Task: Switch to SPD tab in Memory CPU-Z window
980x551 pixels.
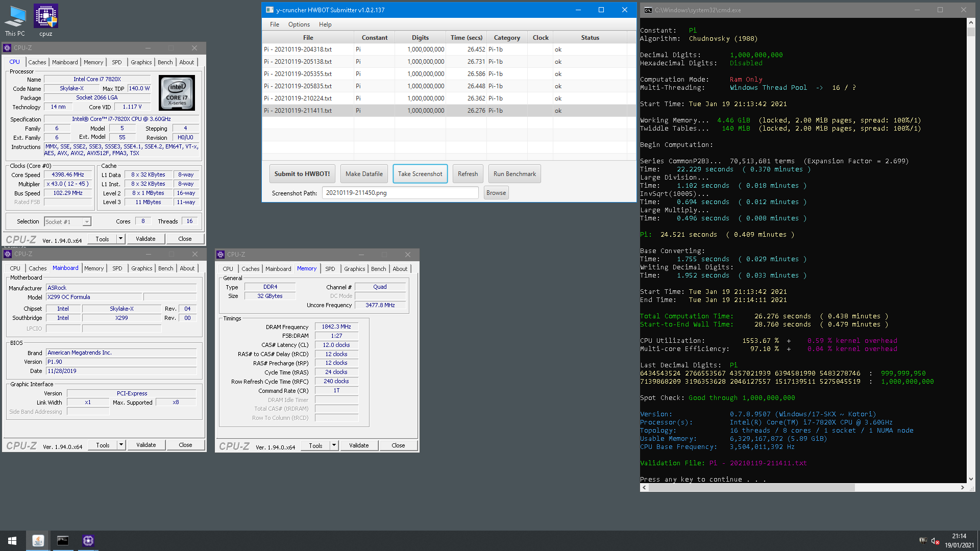Action: pyautogui.click(x=330, y=268)
